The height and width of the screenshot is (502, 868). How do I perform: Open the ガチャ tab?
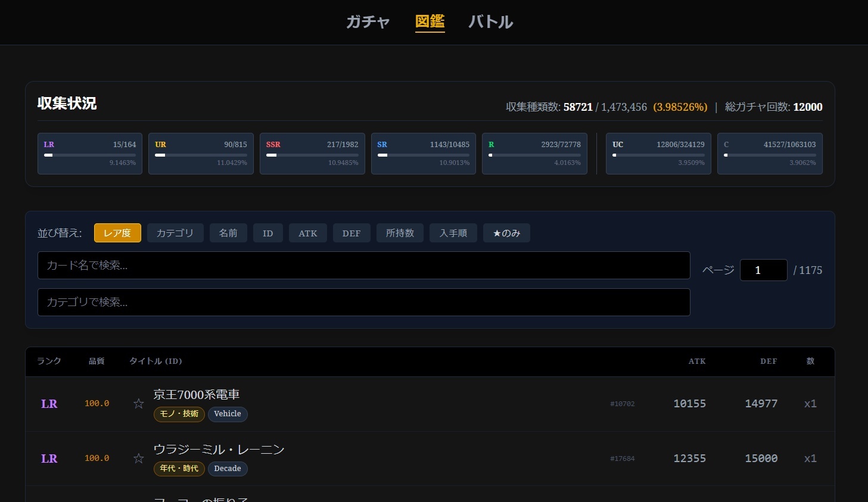(x=368, y=22)
